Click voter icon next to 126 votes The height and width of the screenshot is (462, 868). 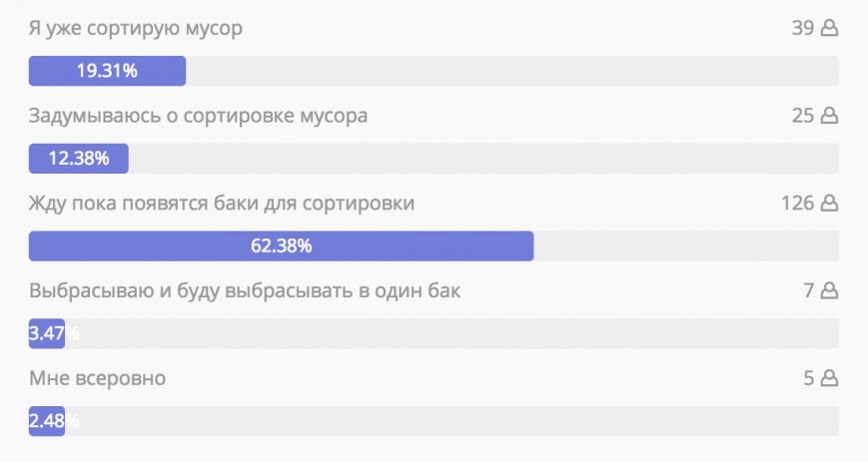pos(829,203)
